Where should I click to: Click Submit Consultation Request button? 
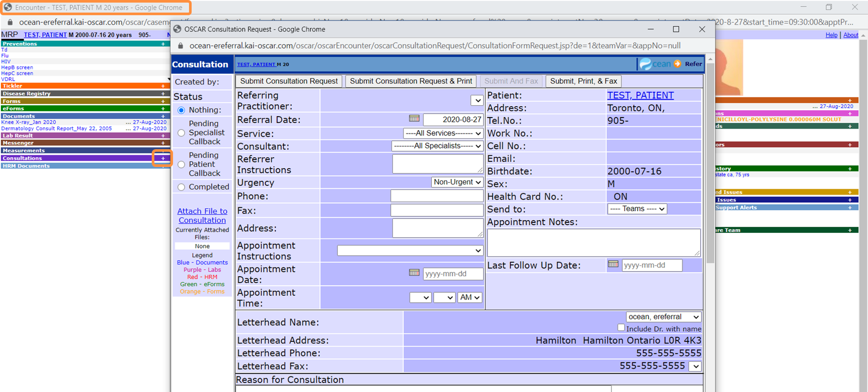point(289,81)
